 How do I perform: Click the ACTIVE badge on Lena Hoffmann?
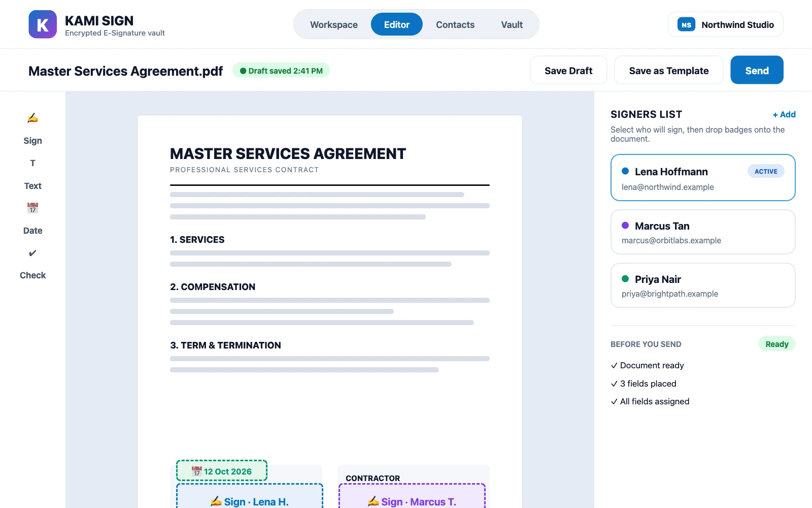tap(766, 171)
